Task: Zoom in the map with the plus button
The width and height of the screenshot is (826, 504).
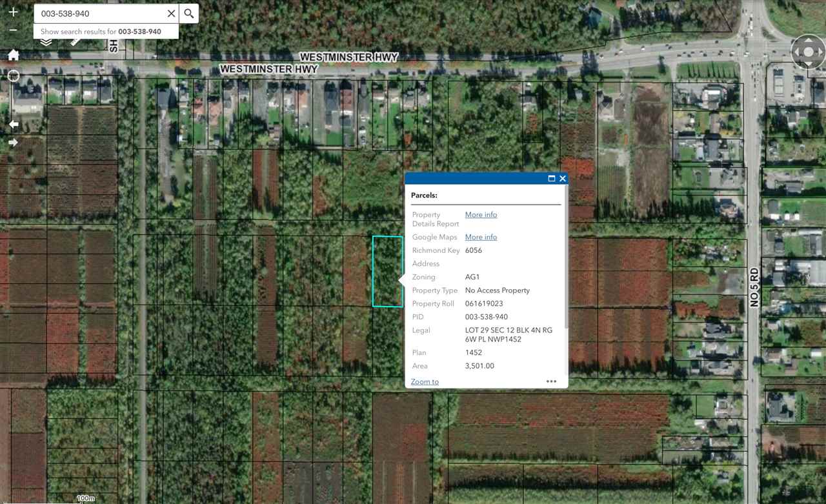Action: click(13, 12)
